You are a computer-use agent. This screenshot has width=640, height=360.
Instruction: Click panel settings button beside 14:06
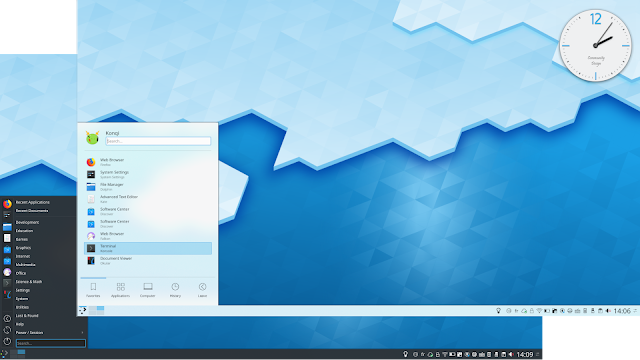pos(636,311)
